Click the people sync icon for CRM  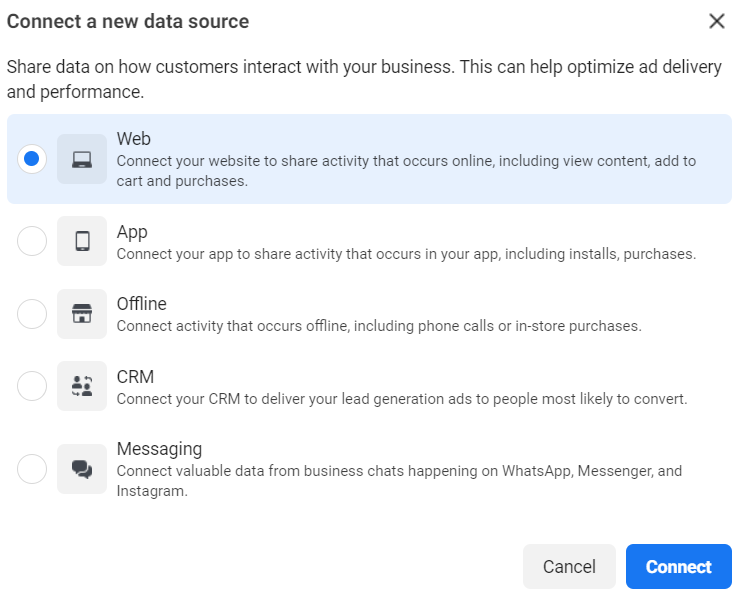pyautogui.click(x=82, y=386)
